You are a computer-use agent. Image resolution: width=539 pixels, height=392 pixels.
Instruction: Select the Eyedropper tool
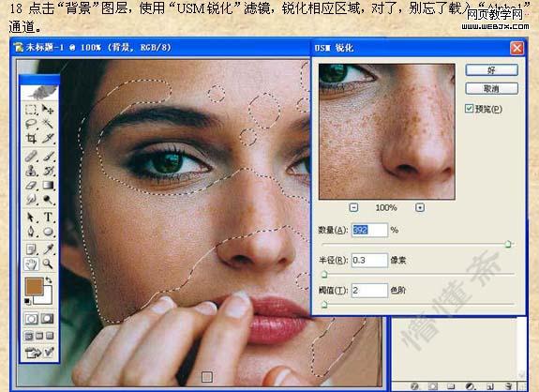pos(48,249)
